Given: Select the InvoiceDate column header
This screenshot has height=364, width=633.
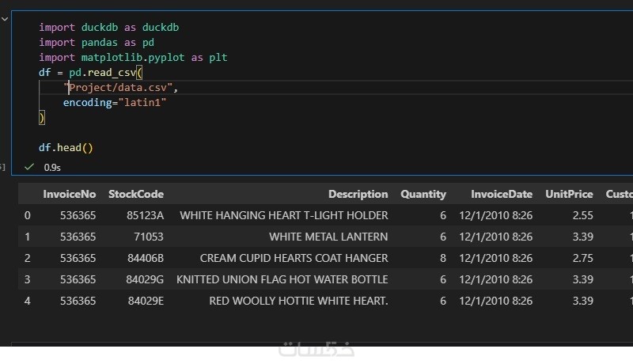Looking at the screenshot, I should 502,194.
